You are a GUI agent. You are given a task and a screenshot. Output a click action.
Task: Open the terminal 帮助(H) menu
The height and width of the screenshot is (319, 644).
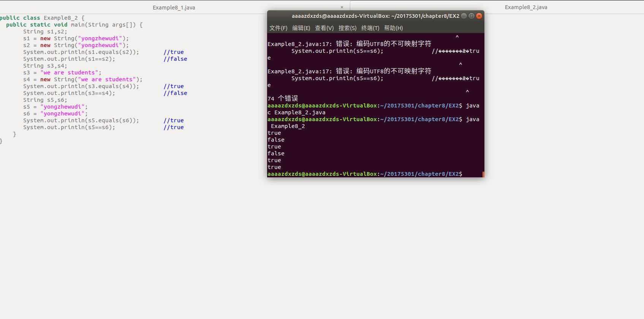(x=393, y=28)
